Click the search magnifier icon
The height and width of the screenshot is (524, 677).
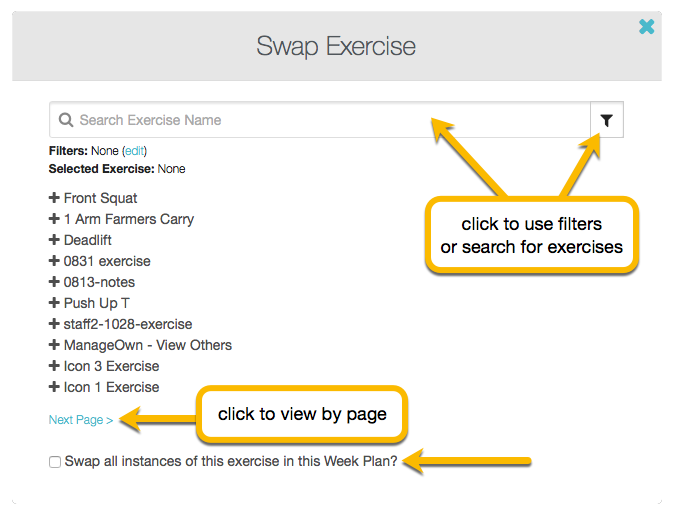click(x=66, y=120)
